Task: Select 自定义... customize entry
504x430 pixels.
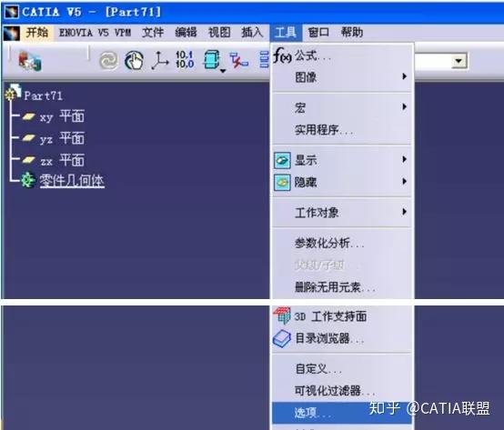Action: click(342, 369)
